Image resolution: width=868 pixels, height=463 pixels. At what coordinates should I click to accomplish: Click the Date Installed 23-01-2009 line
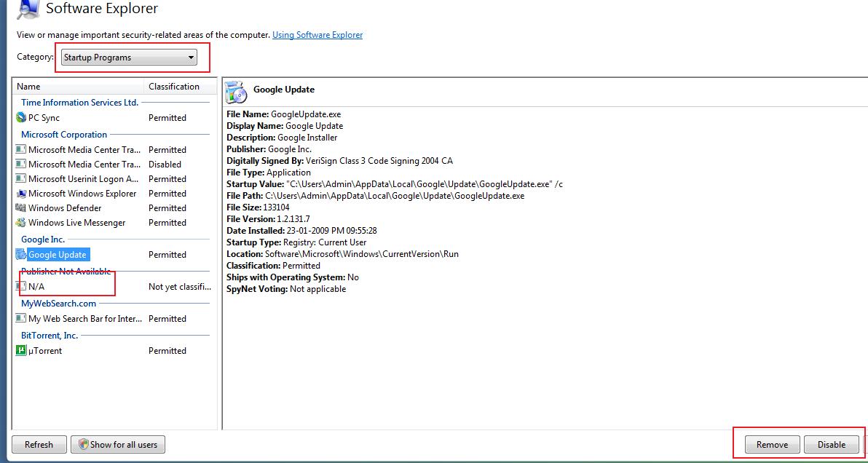point(301,231)
